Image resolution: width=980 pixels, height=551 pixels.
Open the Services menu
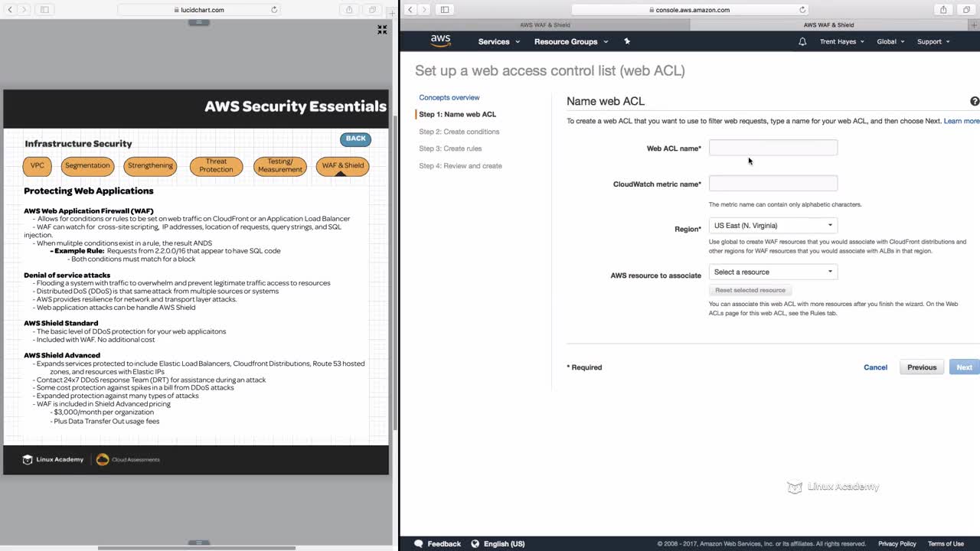click(x=498, y=41)
